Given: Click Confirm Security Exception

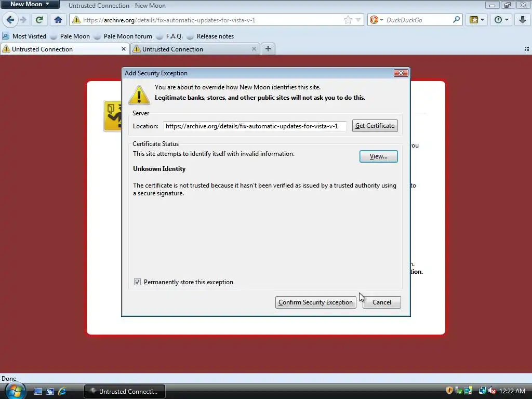Looking at the screenshot, I should point(315,302).
